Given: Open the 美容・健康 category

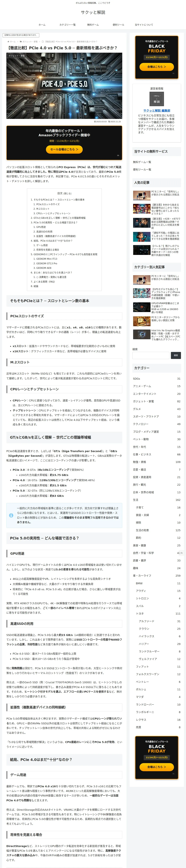Looking at the screenshot, I should coord(157,546).
